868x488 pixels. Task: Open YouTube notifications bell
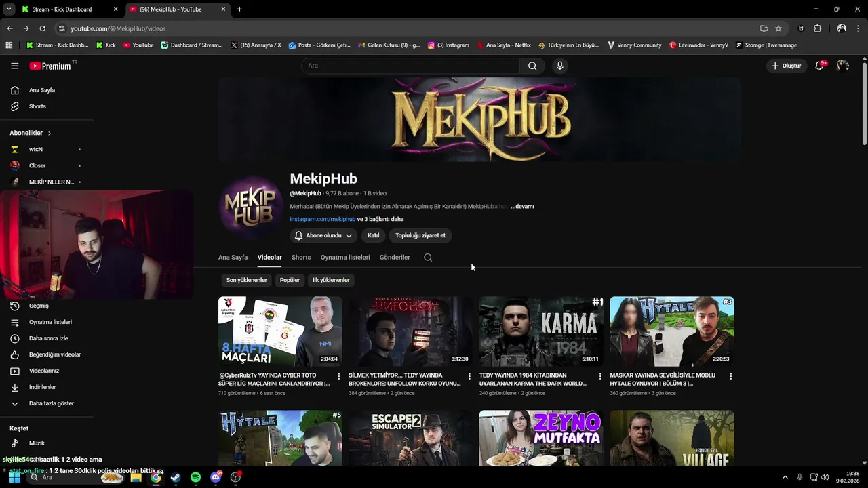click(820, 66)
